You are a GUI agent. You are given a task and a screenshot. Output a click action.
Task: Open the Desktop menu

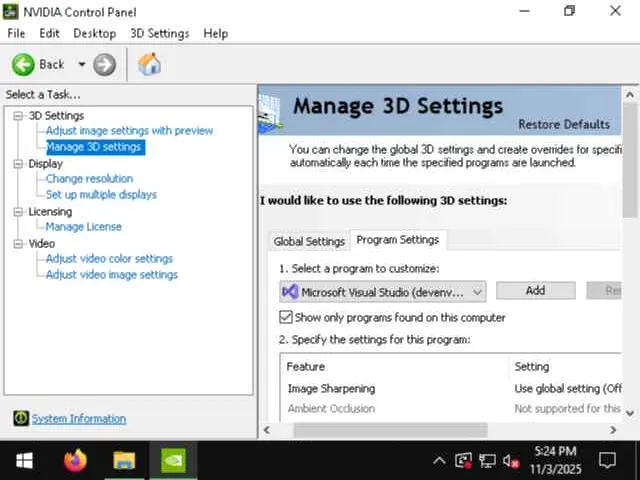coord(95,33)
